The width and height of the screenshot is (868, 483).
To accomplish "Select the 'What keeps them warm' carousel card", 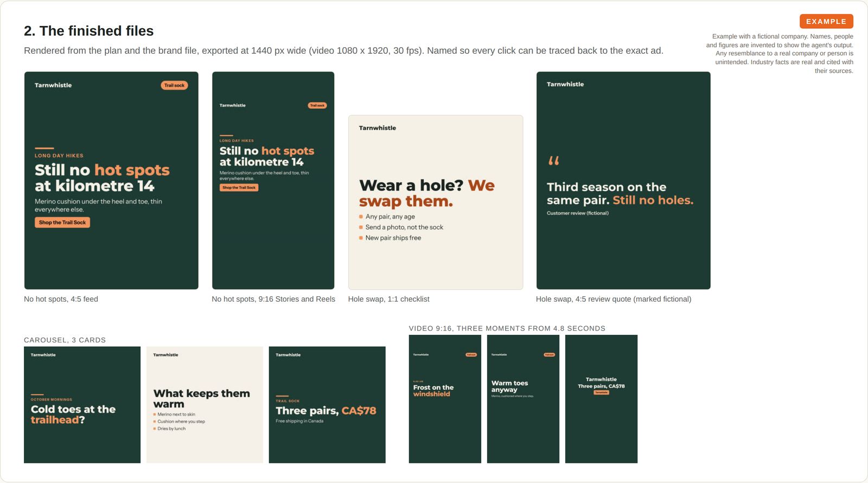I will [x=205, y=405].
